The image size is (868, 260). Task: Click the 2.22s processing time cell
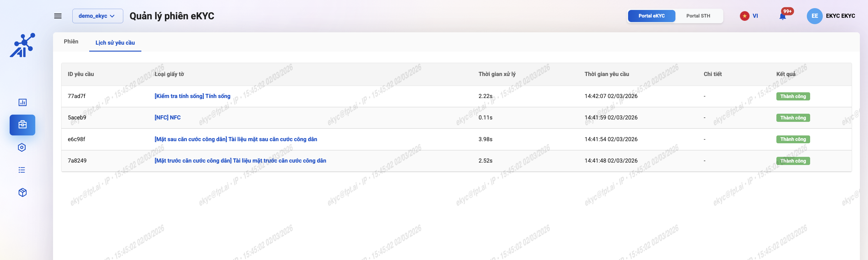pos(485,96)
